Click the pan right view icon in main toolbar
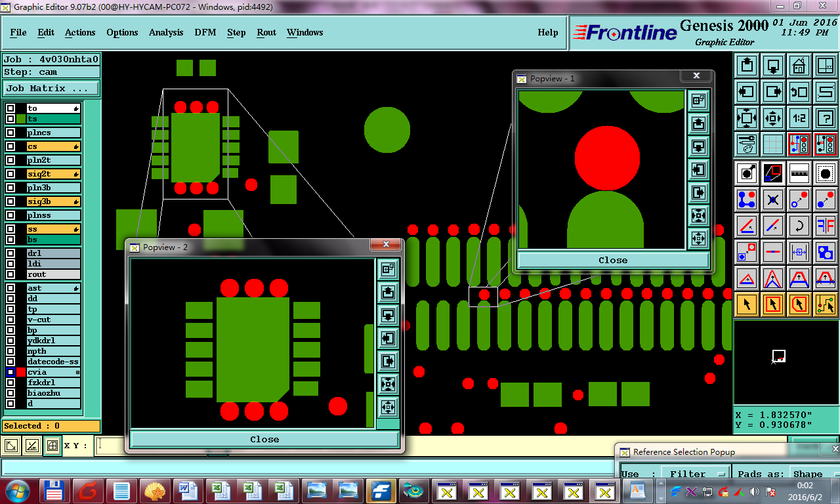 (x=773, y=93)
